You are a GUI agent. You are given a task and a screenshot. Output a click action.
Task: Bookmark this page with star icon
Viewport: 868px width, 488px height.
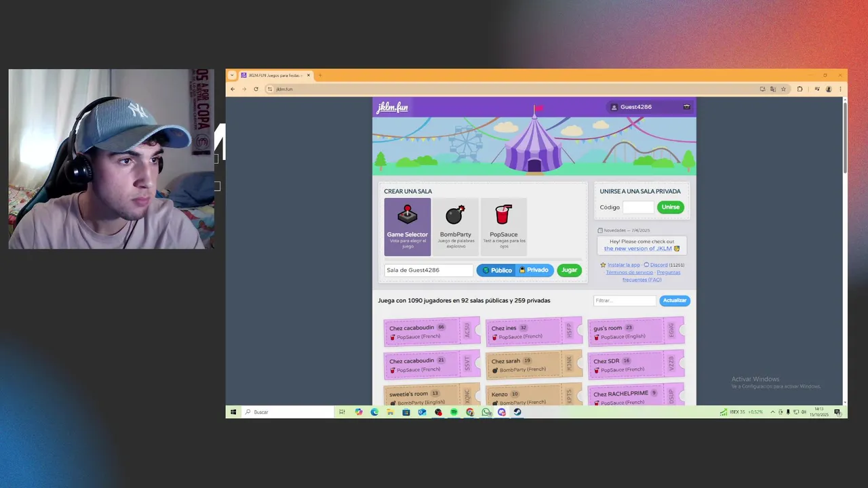(783, 89)
